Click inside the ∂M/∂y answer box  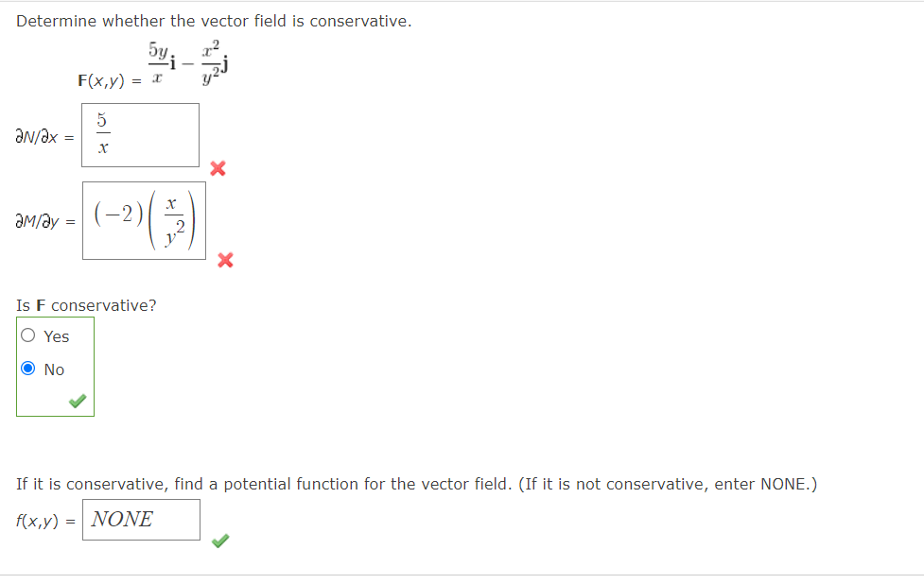click(144, 219)
